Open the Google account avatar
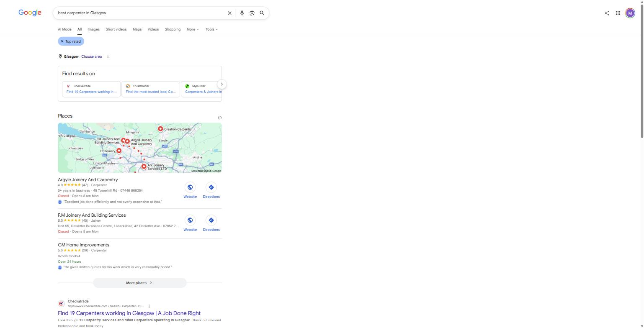The width and height of the screenshot is (644, 328). click(x=630, y=13)
